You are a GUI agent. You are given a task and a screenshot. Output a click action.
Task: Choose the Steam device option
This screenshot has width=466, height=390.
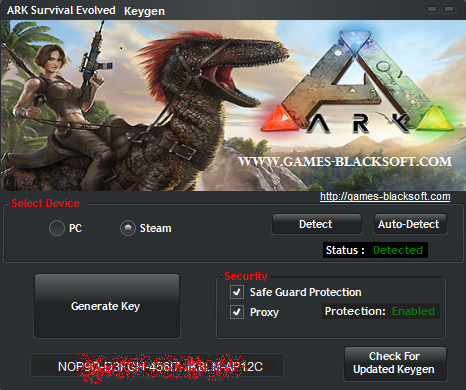(x=128, y=228)
